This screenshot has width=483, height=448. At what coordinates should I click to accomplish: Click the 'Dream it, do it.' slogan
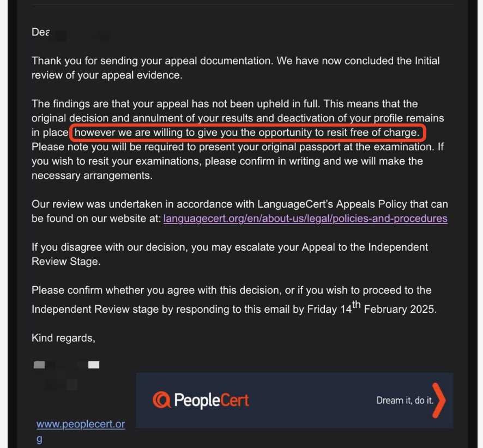coord(404,400)
